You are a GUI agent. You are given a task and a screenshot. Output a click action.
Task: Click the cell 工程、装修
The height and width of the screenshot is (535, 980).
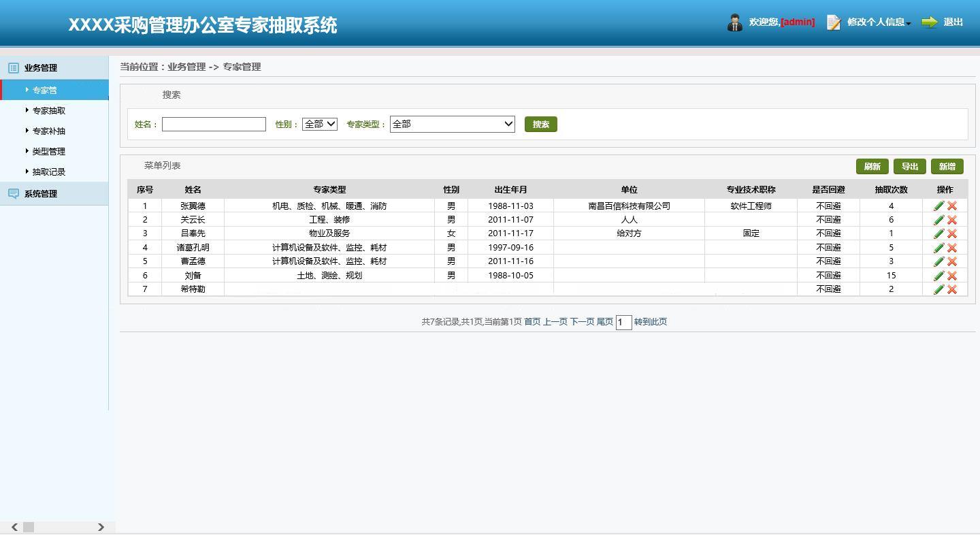click(x=329, y=220)
